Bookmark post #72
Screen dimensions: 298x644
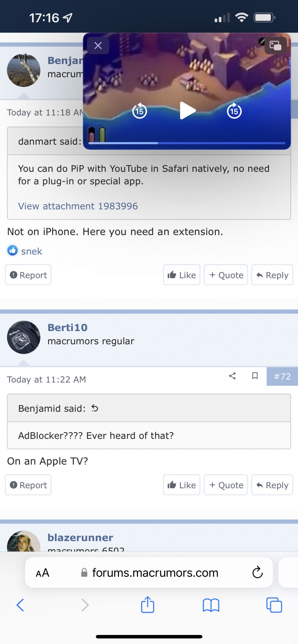click(255, 376)
